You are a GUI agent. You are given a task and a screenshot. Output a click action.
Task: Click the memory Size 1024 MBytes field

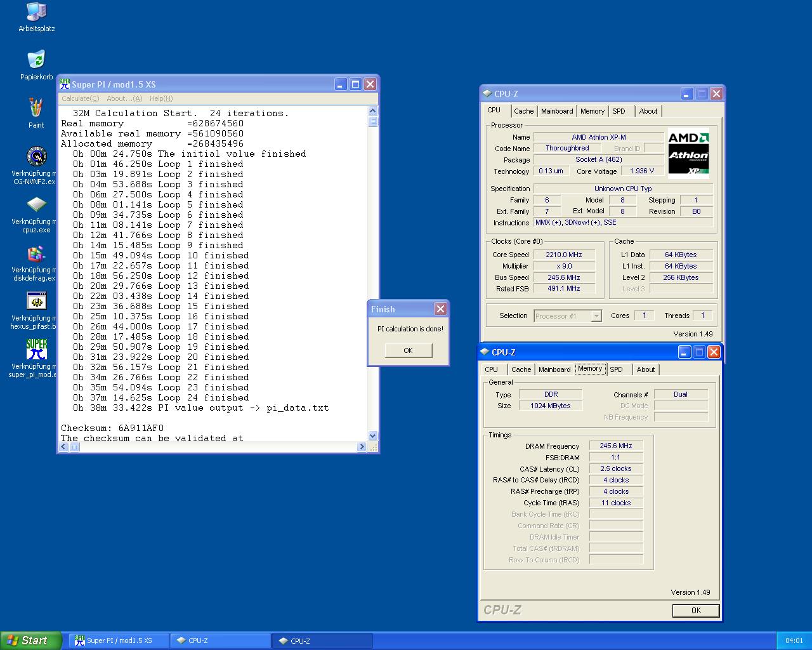point(551,406)
